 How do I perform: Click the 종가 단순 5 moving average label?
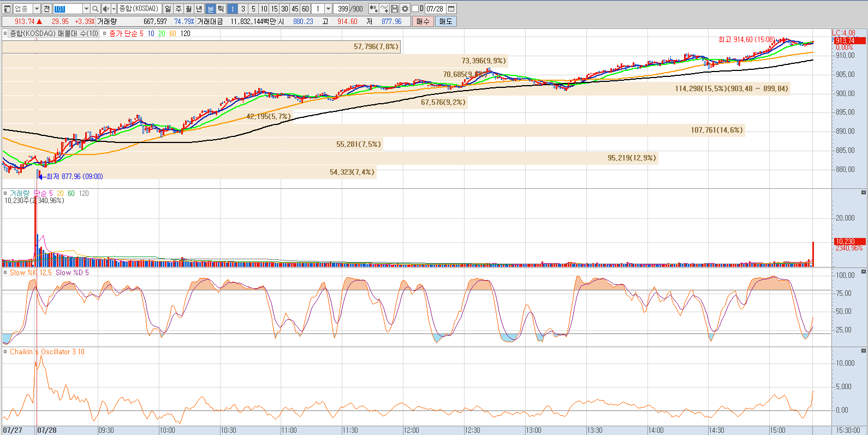(126, 33)
